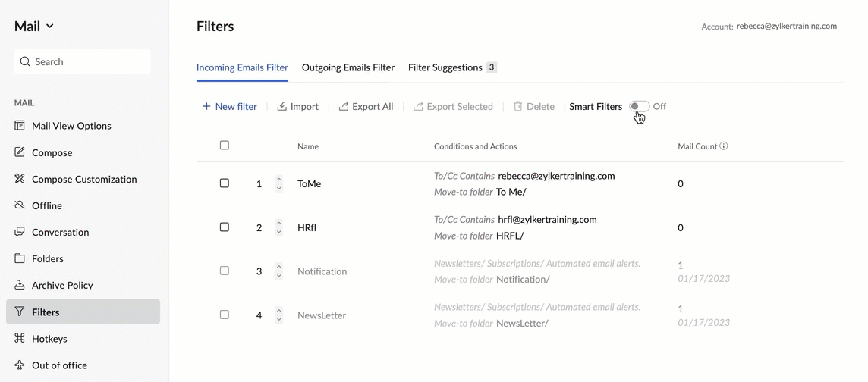Click the Import button label
Image resolution: width=868 pixels, height=382 pixels.
(x=304, y=107)
